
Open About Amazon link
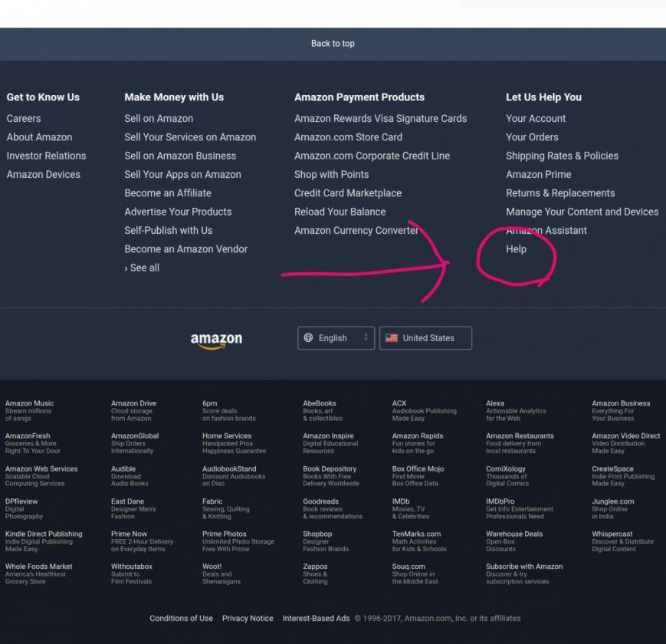pyautogui.click(x=40, y=137)
